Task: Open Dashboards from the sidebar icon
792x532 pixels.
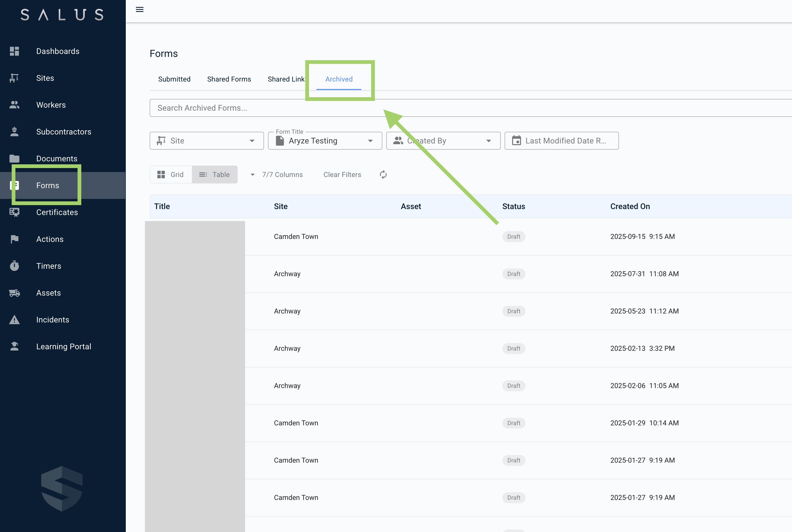Action: [x=14, y=51]
